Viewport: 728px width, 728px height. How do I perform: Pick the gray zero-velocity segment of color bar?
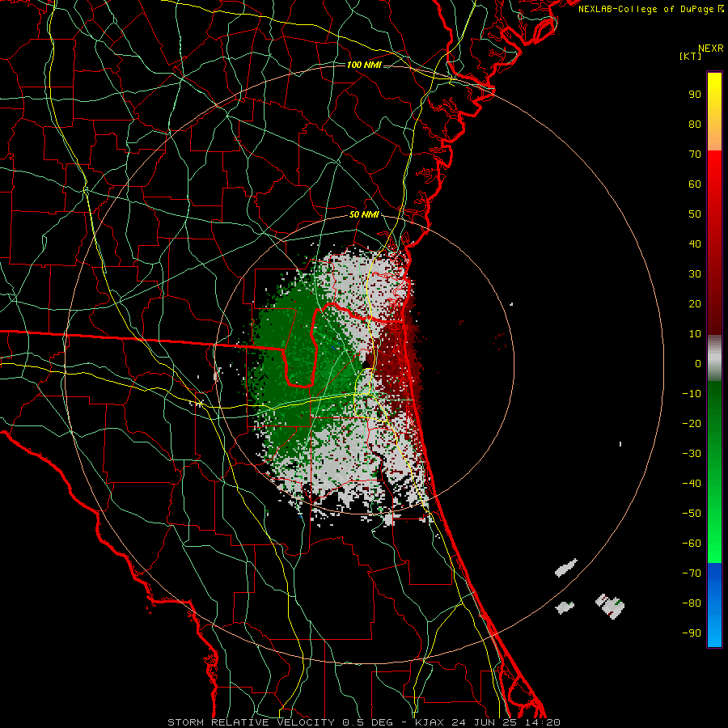click(x=714, y=358)
